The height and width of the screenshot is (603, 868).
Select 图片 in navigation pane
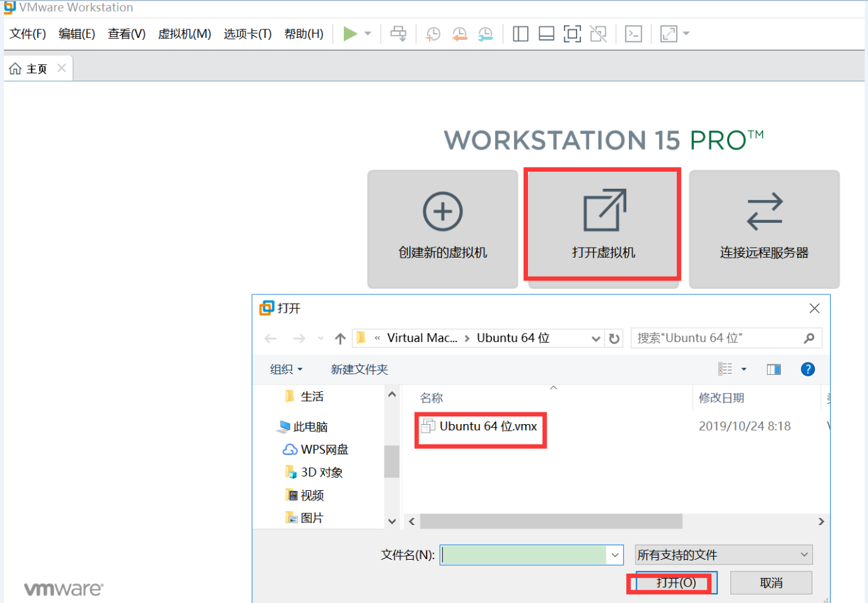(x=305, y=518)
